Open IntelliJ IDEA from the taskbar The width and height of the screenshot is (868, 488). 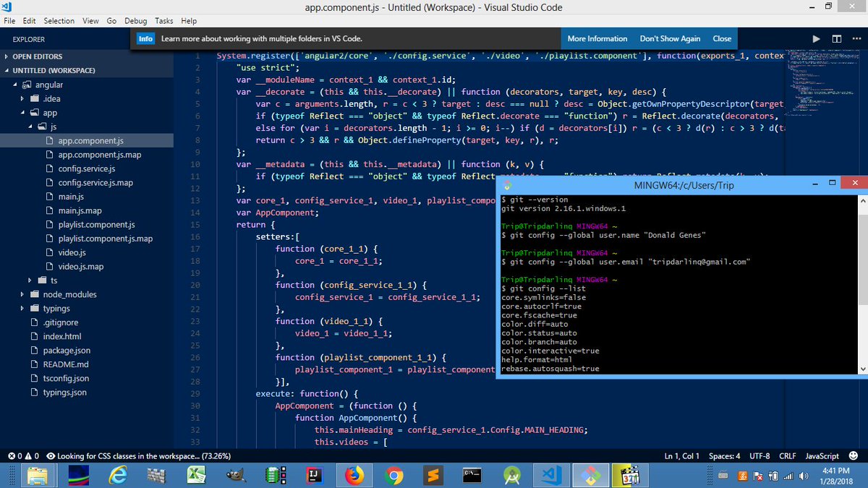click(314, 476)
